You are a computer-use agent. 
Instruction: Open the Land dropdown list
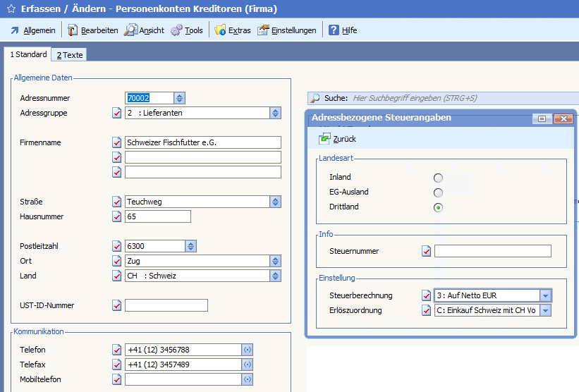[x=275, y=276]
